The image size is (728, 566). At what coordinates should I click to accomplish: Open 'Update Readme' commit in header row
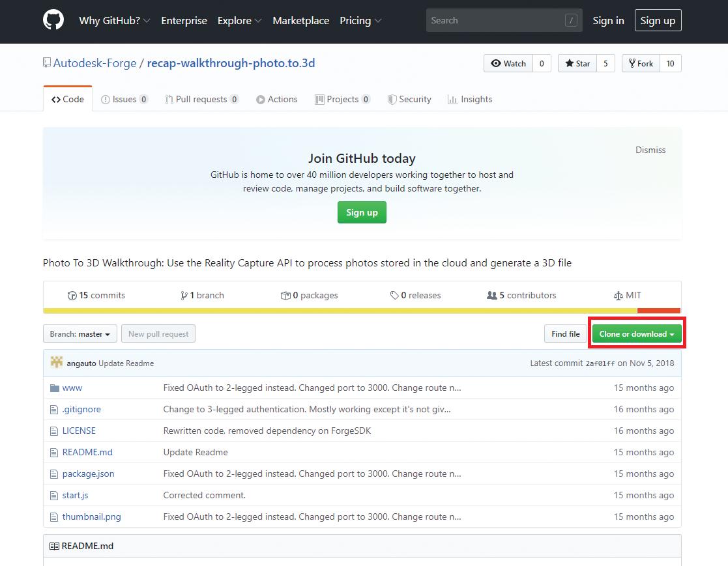pos(126,363)
